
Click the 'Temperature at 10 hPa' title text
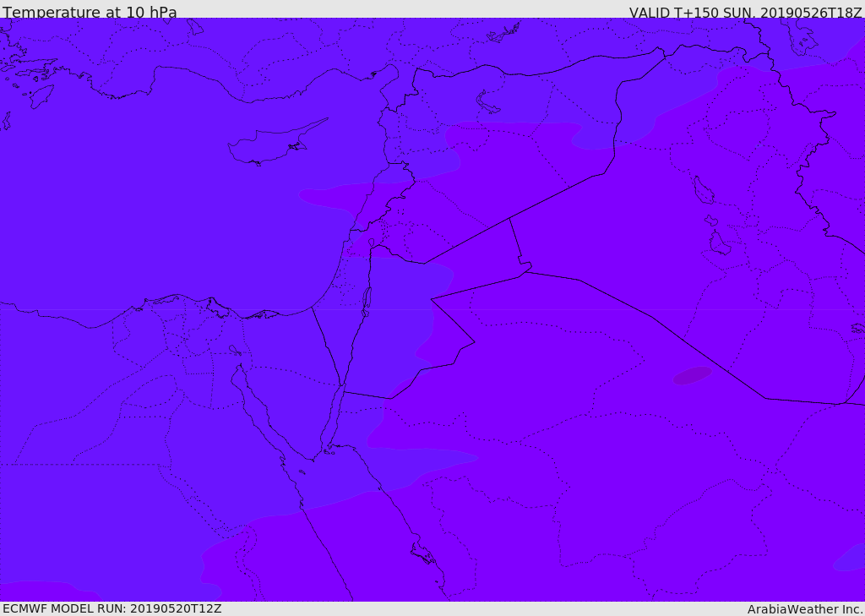point(90,12)
